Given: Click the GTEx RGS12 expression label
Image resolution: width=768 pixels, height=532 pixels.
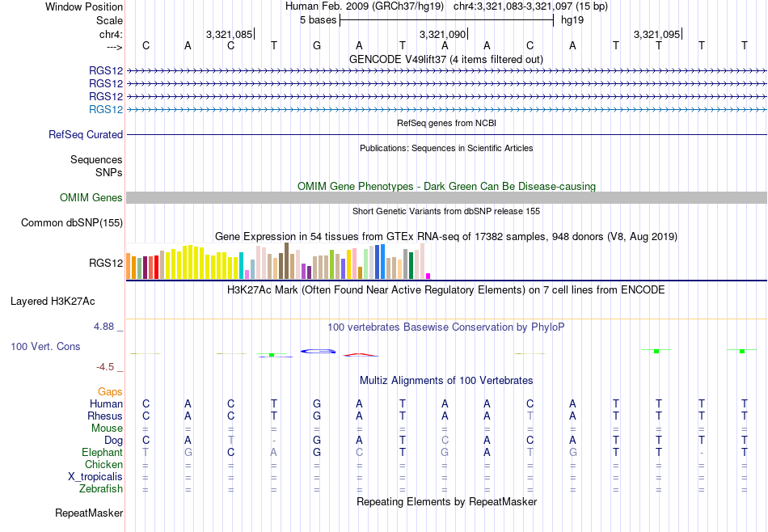Looking at the screenshot, I should (x=106, y=263).
